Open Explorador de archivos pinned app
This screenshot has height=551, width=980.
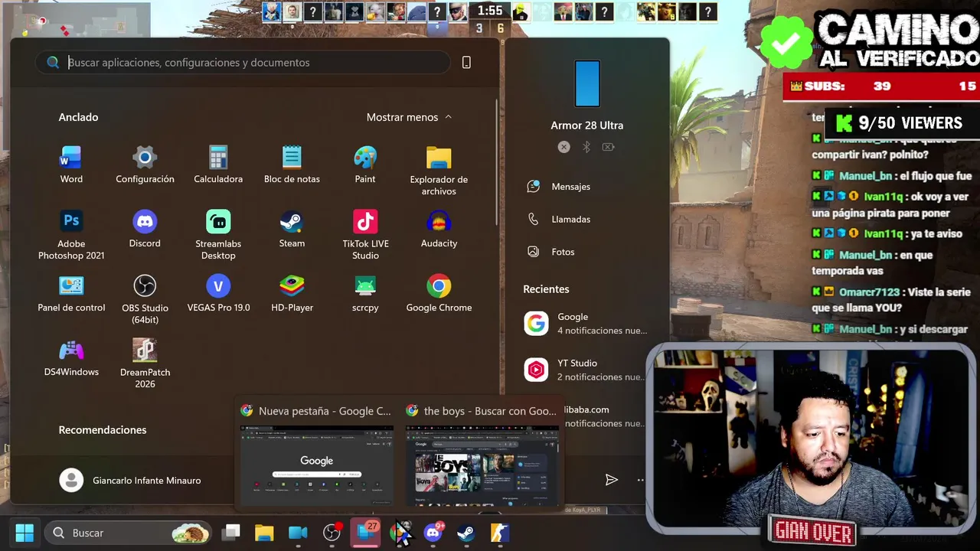[x=439, y=171]
